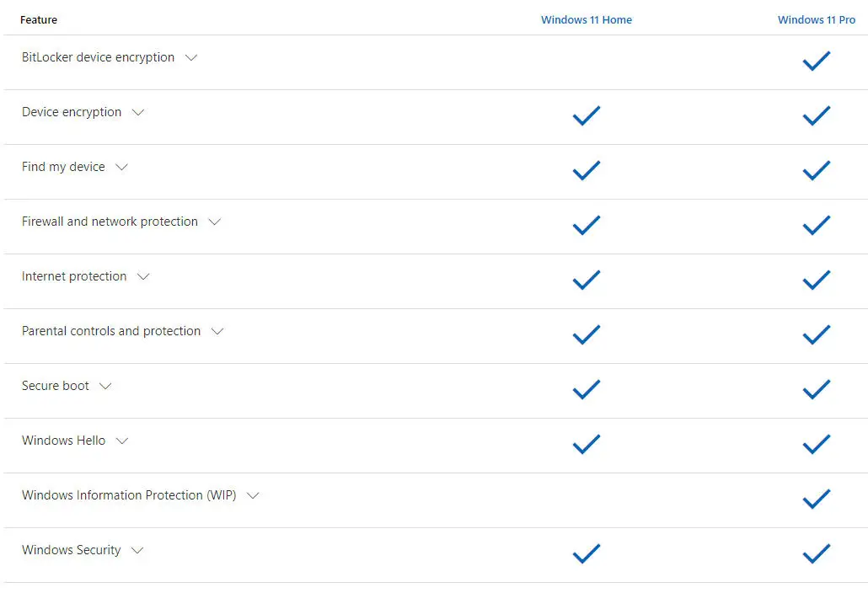Open the Windows 11 Pro column link
The image size is (868, 593).
pyautogui.click(x=816, y=20)
